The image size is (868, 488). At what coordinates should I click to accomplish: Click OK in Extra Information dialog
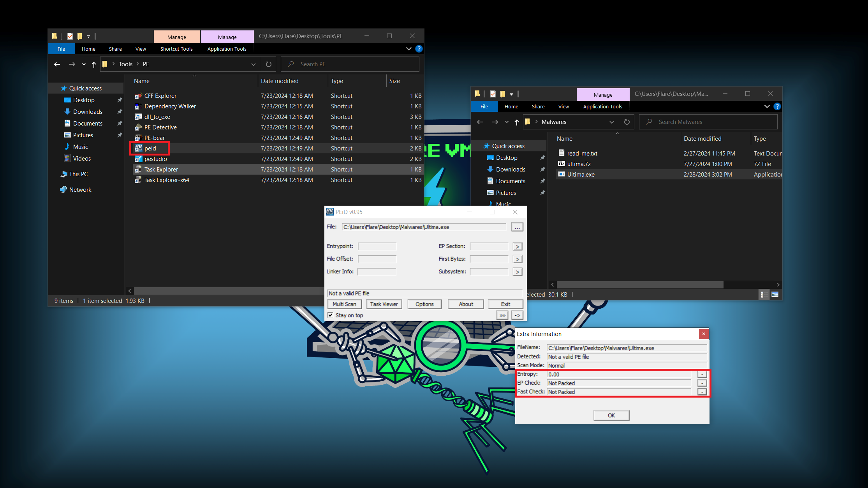[611, 416]
